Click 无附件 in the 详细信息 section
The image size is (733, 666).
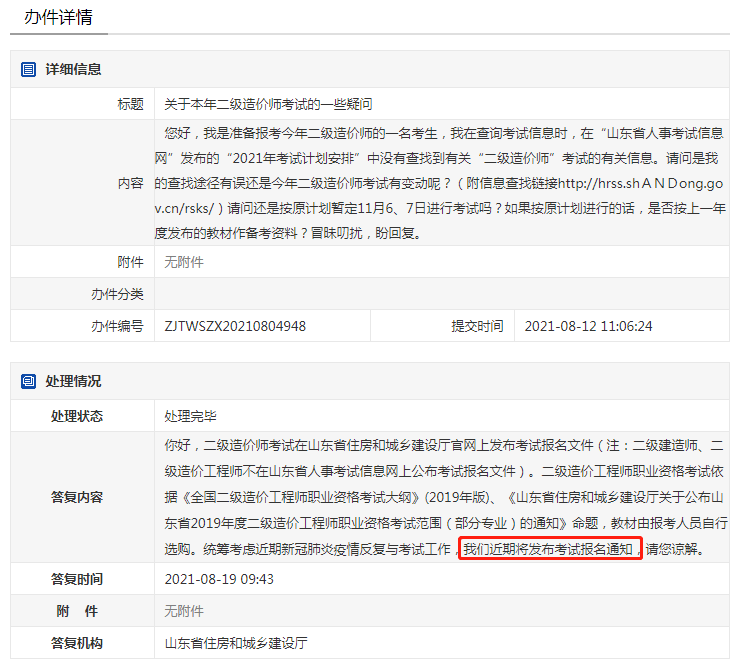point(184,262)
